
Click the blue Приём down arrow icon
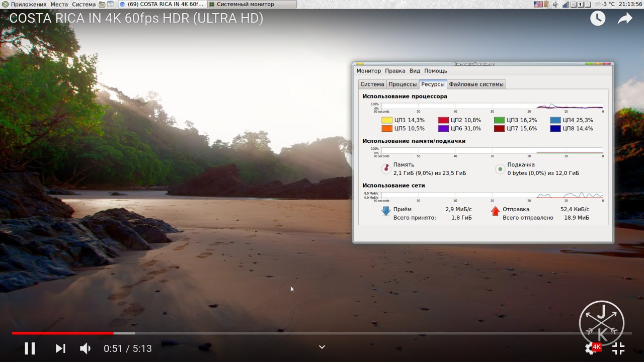pyautogui.click(x=386, y=211)
